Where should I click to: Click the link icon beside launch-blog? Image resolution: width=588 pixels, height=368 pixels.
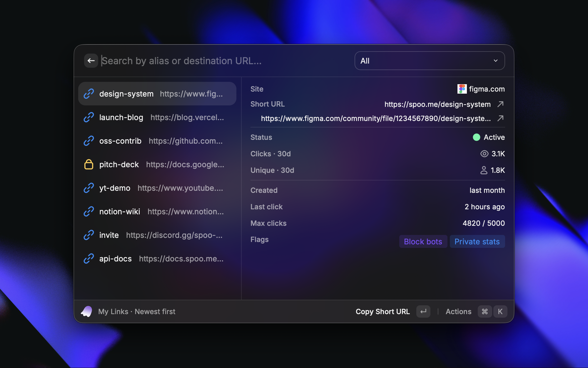[88, 117]
